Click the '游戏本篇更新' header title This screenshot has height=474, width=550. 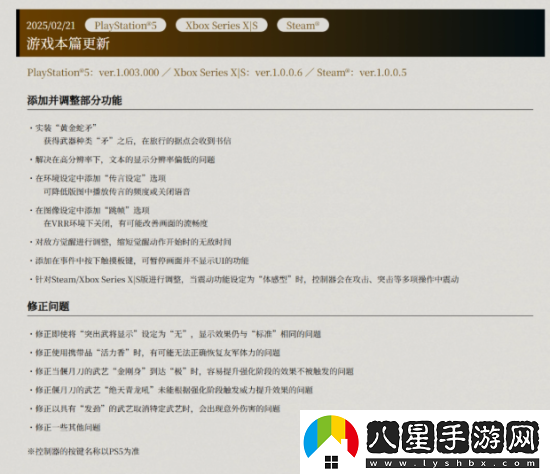pyautogui.click(x=68, y=44)
